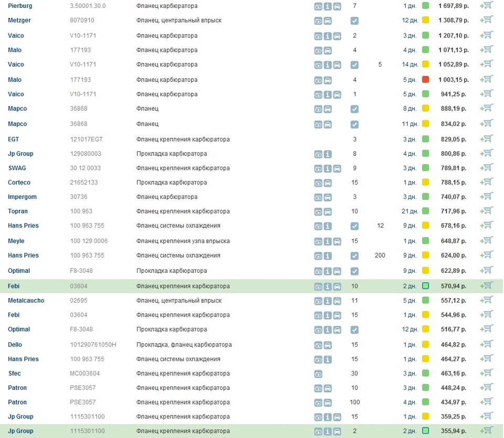Click checkmark in Hans Pries 624,00 р. row
Image resolution: width=504 pixels, height=438 pixels.
point(354,256)
